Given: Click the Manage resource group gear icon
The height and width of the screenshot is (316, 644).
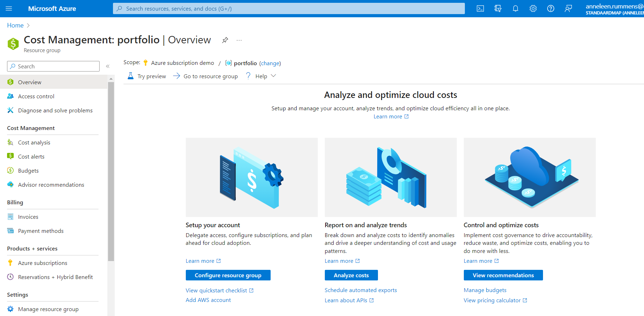Looking at the screenshot, I should pyautogui.click(x=11, y=309).
